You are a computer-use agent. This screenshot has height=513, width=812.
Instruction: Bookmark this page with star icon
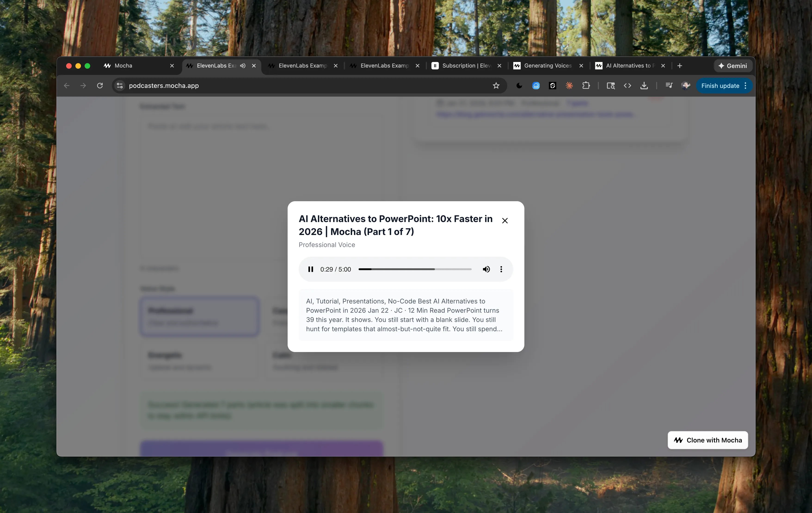click(496, 86)
